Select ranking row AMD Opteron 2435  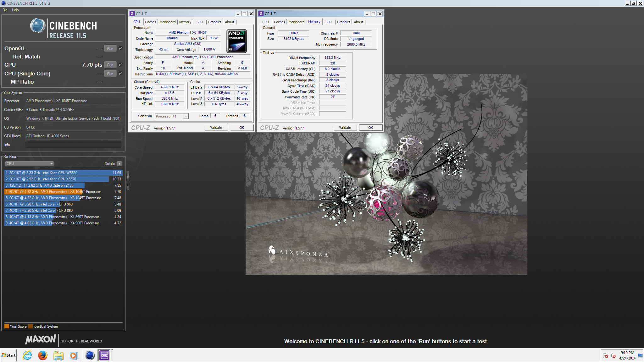(x=63, y=185)
